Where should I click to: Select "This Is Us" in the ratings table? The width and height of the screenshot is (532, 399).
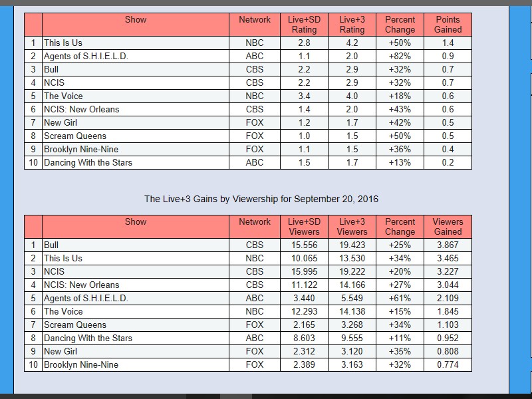click(63, 43)
